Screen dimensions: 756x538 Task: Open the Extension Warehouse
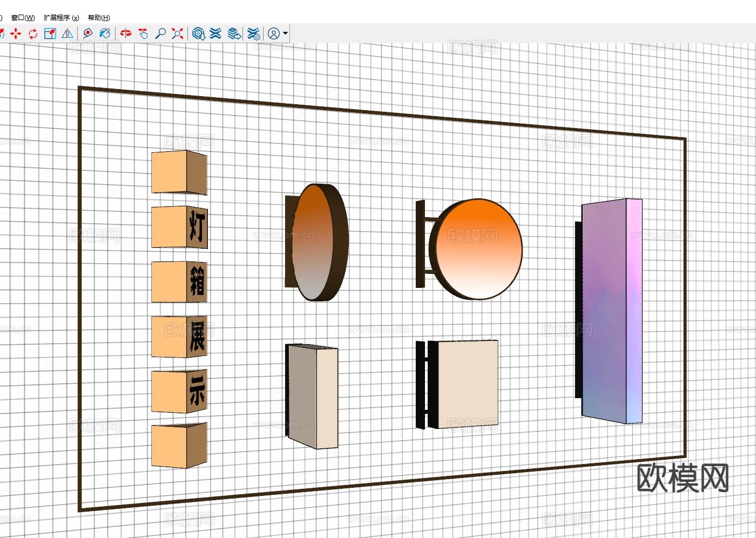pyautogui.click(x=216, y=34)
